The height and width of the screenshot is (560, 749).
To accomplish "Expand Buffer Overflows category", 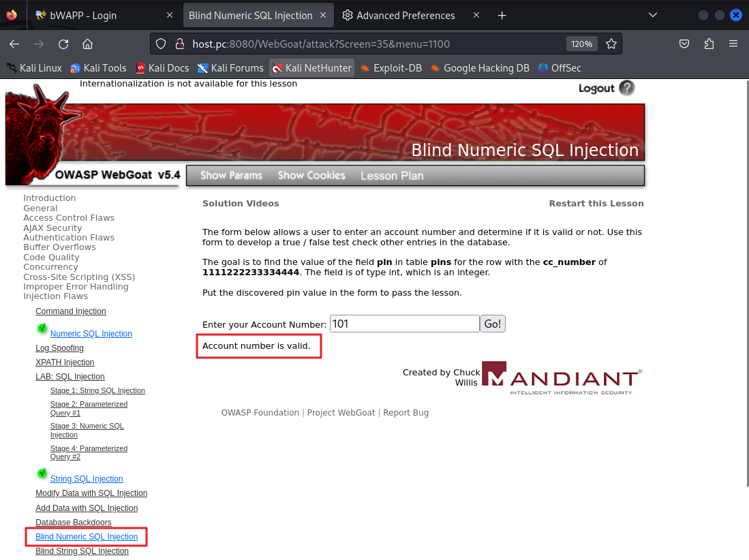I will pyautogui.click(x=60, y=247).
